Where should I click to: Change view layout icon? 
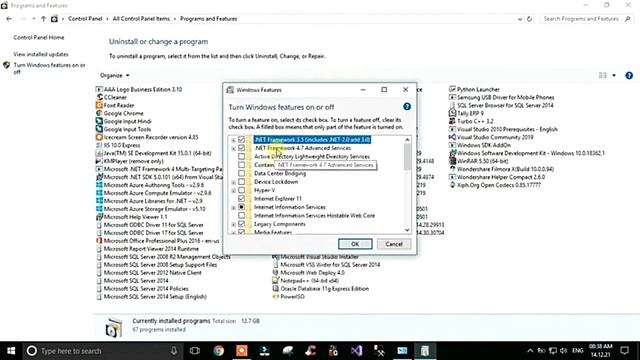602,76
